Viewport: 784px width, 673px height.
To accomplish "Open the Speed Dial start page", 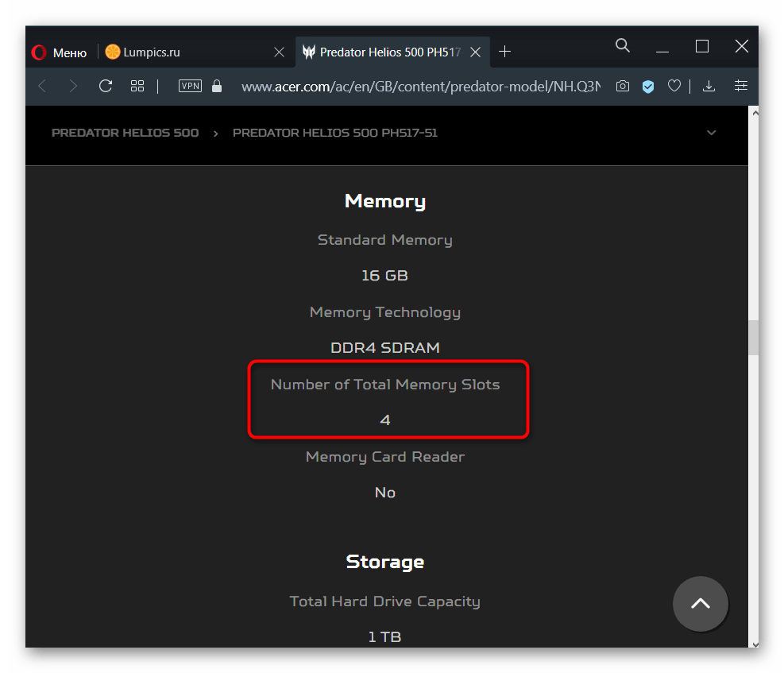I will pyautogui.click(x=137, y=86).
